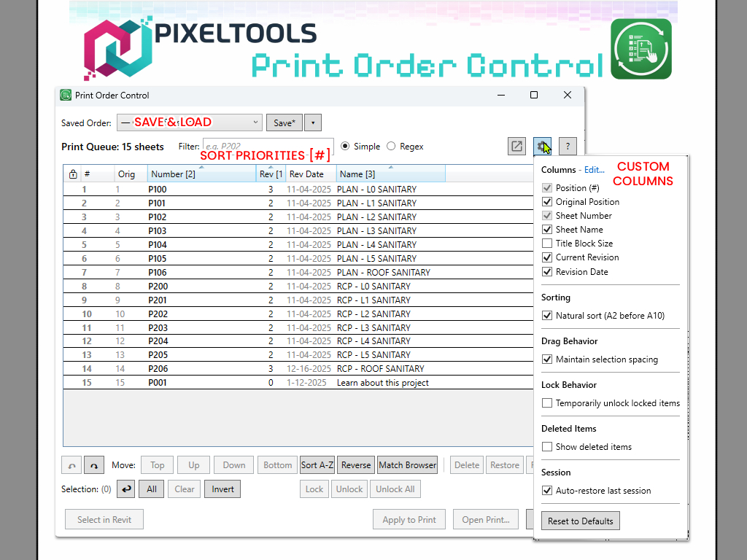Check Show deleted items
The height and width of the screenshot is (560, 747).
548,447
